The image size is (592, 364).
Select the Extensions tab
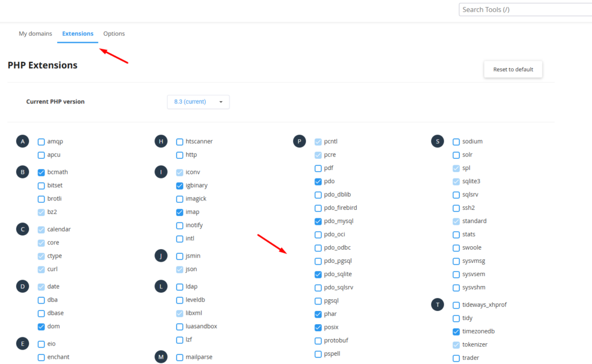coord(77,34)
